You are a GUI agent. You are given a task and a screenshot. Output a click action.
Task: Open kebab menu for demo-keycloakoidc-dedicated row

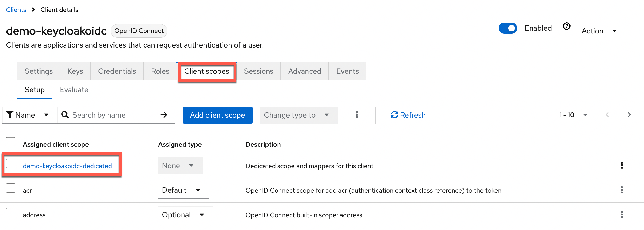(x=622, y=165)
